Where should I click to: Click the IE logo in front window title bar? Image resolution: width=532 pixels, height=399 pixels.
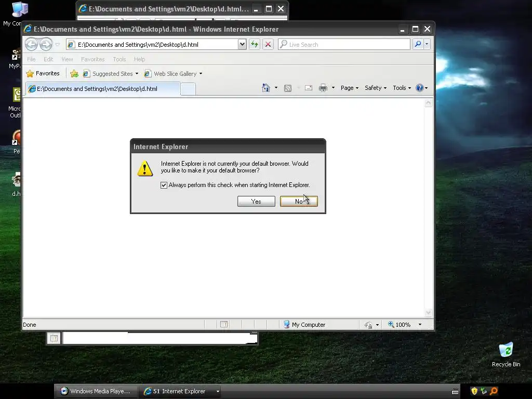[28, 29]
